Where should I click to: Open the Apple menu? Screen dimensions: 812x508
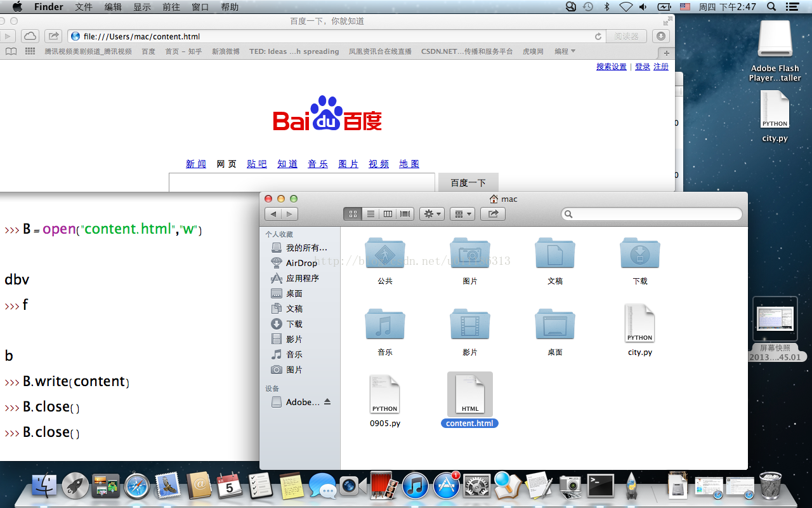click(17, 7)
